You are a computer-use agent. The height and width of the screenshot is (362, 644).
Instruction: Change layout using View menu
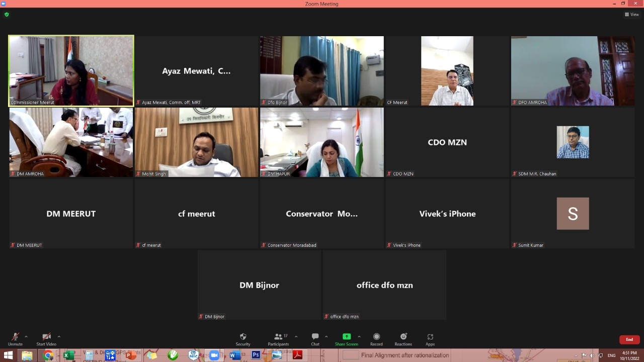(631, 15)
